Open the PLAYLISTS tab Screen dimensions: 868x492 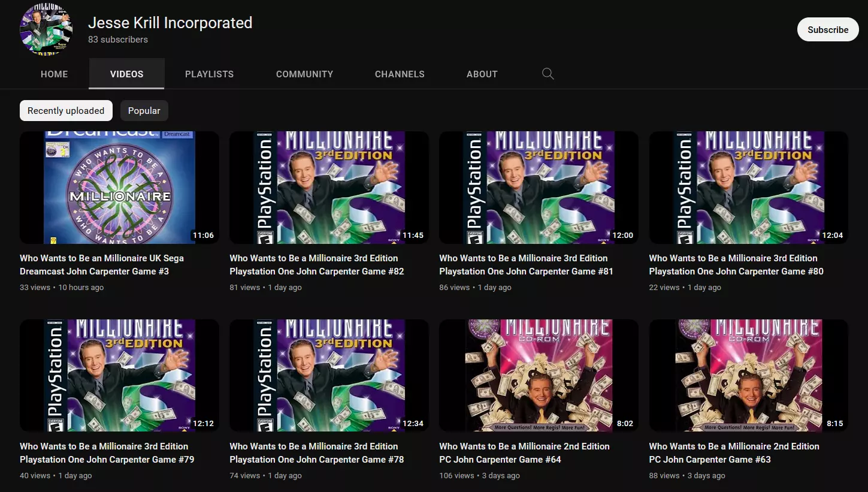coord(210,74)
